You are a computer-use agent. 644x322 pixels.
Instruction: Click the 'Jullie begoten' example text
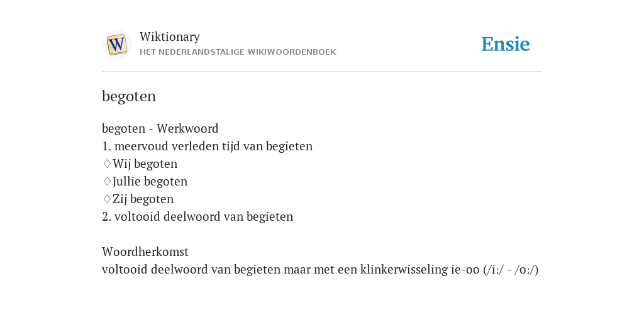click(150, 182)
